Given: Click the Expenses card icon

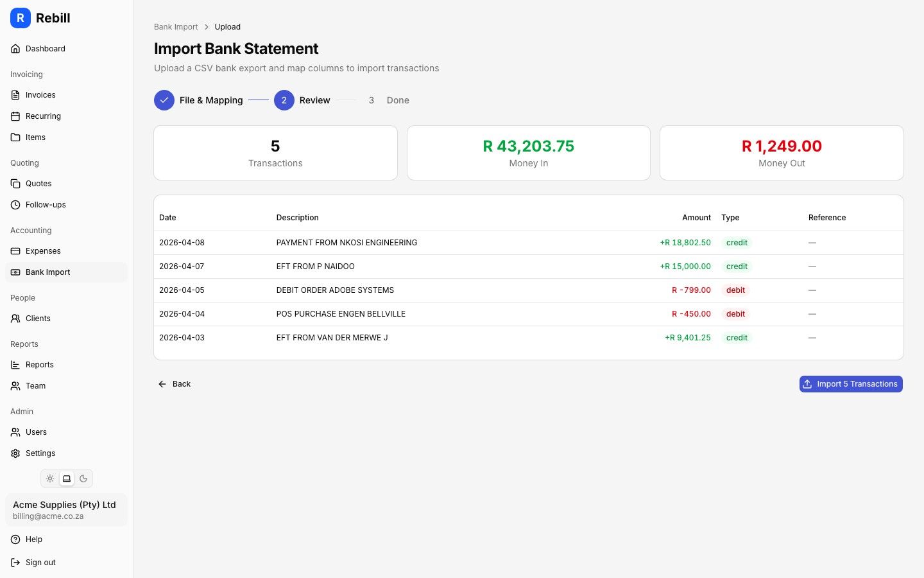Looking at the screenshot, I should click(x=15, y=251).
